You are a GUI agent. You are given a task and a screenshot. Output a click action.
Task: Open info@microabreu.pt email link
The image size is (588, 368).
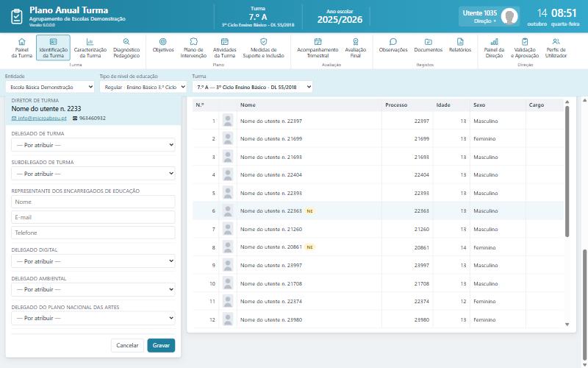[39, 118]
